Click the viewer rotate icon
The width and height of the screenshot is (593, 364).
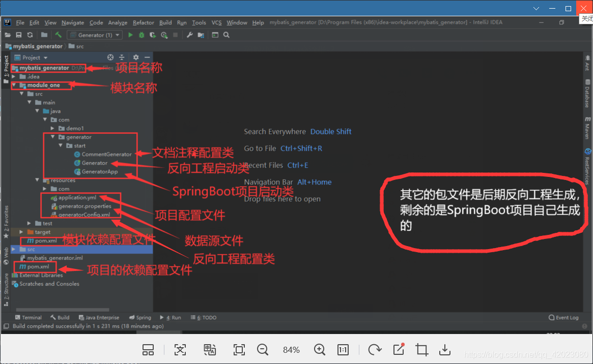(x=375, y=350)
